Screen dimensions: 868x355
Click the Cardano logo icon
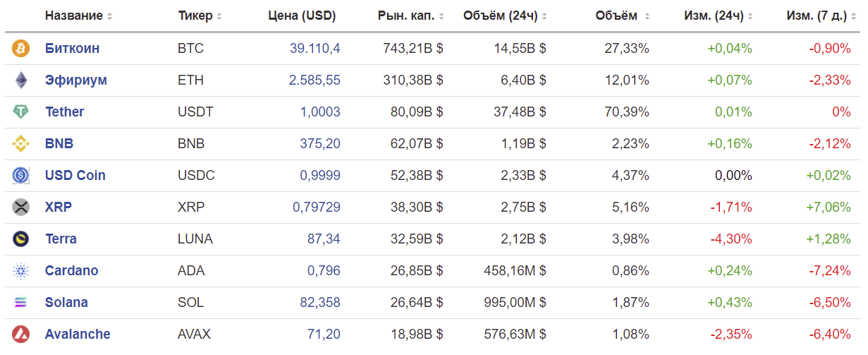pyautogui.click(x=20, y=271)
